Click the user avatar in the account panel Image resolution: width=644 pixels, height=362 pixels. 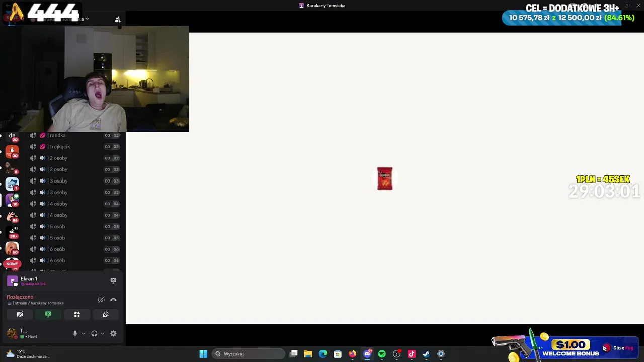12,333
